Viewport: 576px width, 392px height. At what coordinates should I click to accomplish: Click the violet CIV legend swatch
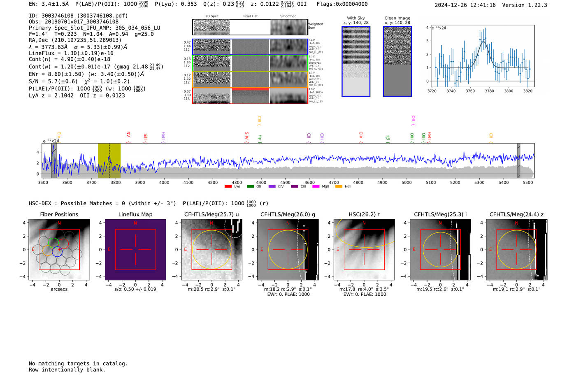(x=272, y=187)
